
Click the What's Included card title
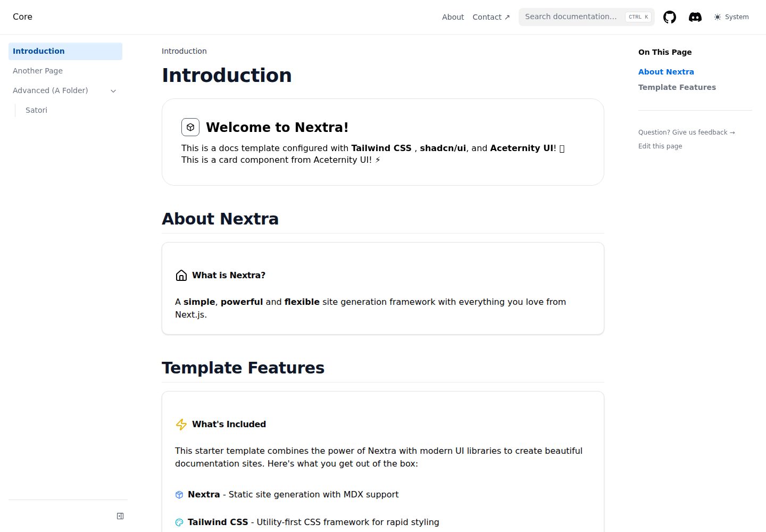tap(229, 424)
